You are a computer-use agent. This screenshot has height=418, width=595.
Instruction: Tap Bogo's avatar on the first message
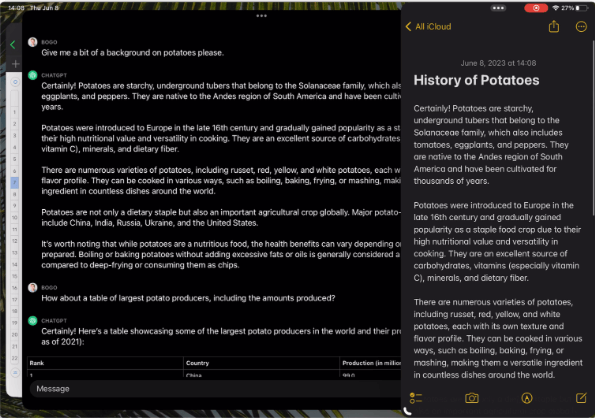pyautogui.click(x=33, y=42)
